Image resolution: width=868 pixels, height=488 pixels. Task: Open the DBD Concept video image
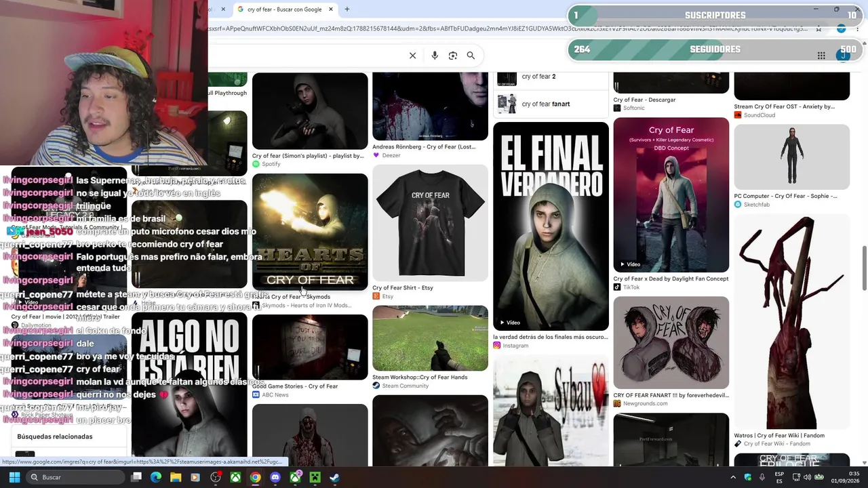click(671, 195)
